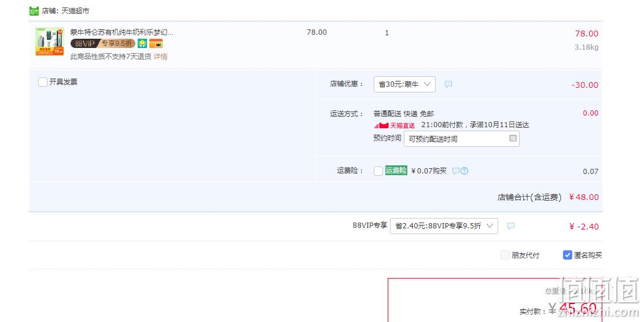Open the calendar icon in delivery time field

point(513,138)
